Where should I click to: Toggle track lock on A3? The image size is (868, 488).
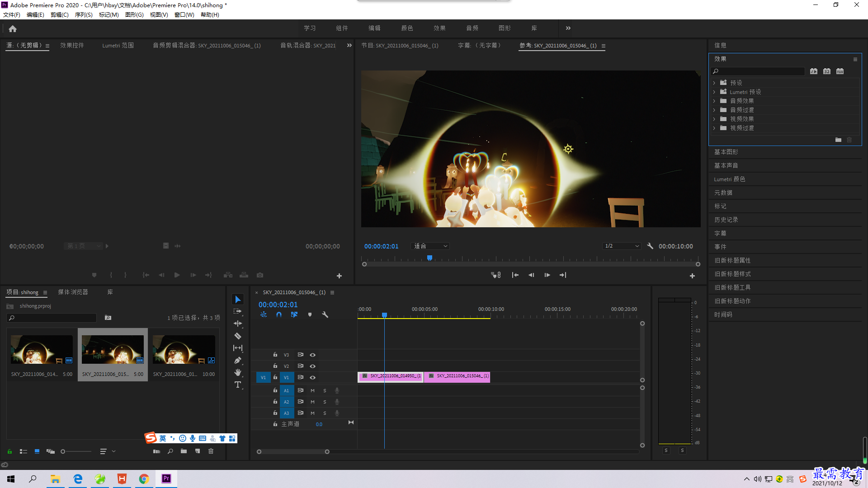[x=275, y=413]
